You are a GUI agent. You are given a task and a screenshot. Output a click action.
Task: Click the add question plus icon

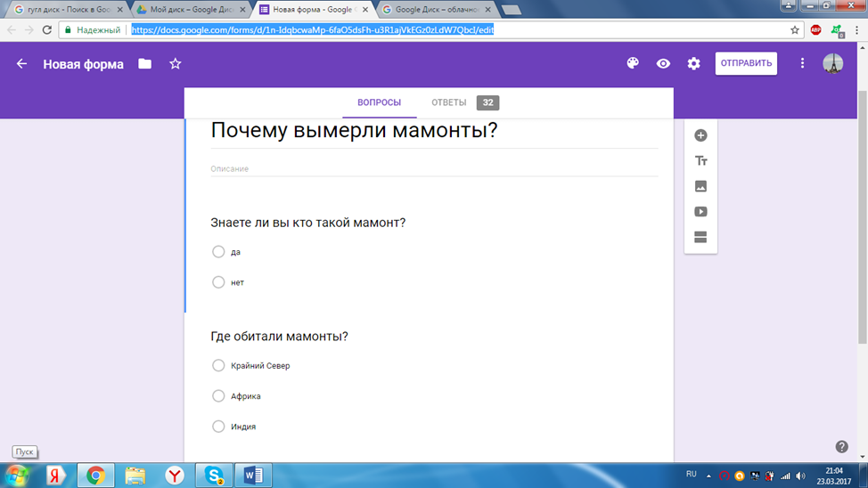point(700,135)
